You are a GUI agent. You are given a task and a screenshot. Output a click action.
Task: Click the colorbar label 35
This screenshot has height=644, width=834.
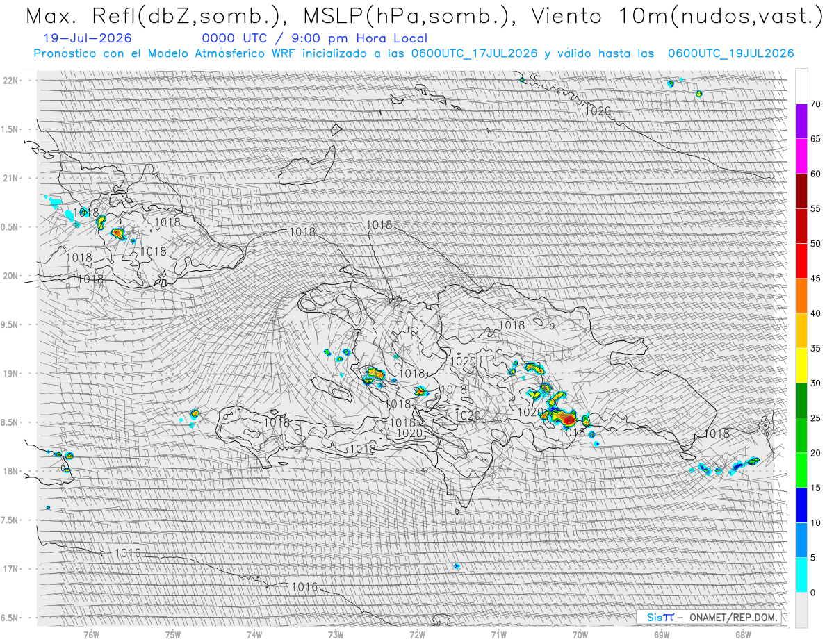(816, 348)
